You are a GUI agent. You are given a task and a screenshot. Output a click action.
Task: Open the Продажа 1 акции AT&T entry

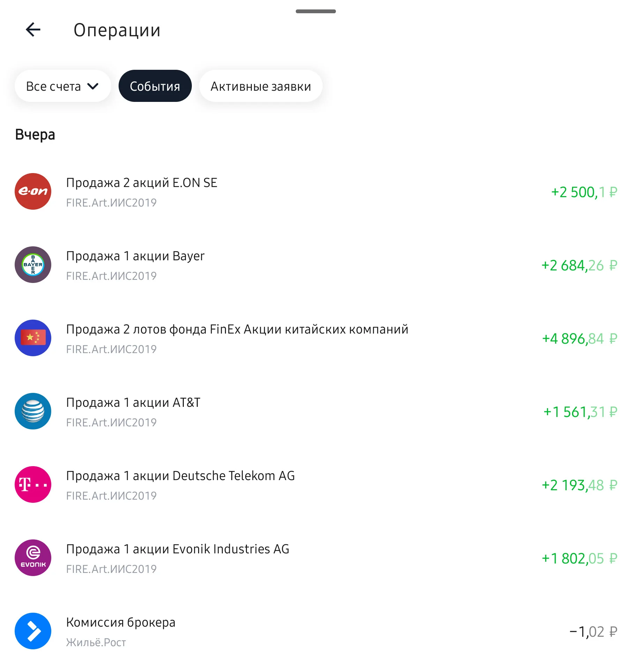click(316, 411)
